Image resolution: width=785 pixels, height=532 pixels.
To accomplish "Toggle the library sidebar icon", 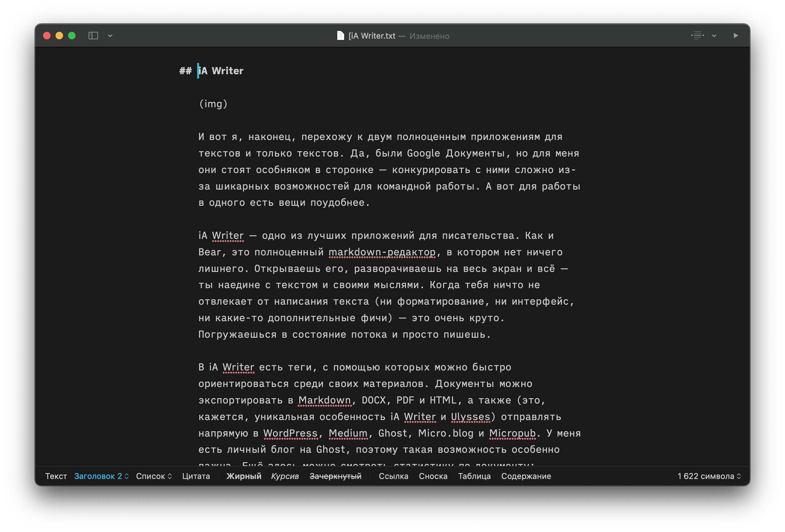I will pyautogui.click(x=93, y=36).
